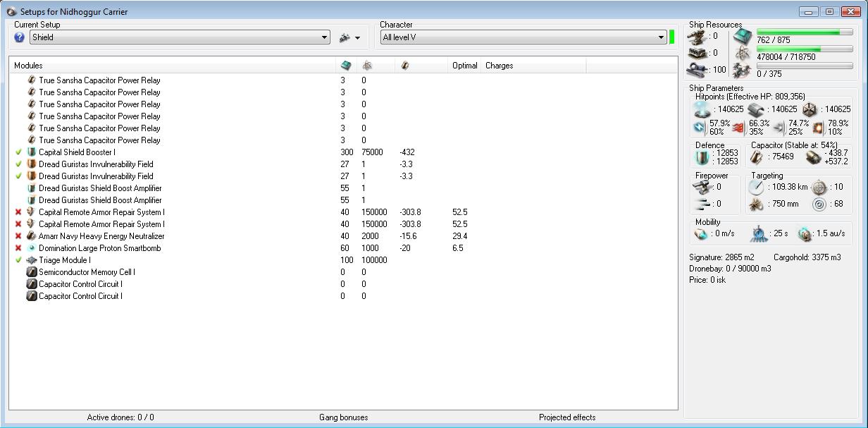This screenshot has height=428, width=868.
Task: Click the ship icon beside the setup dropdown
Action: click(x=345, y=37)
